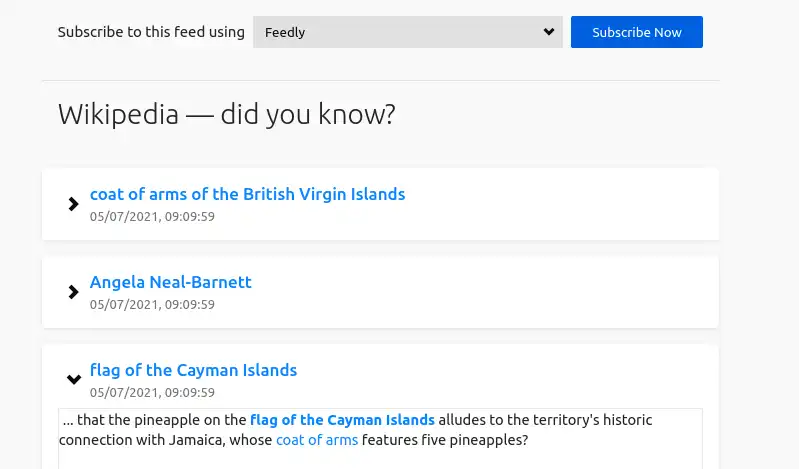
Task: Open coat of arms of British Virgin Islands title link
Action: [247, 194]
